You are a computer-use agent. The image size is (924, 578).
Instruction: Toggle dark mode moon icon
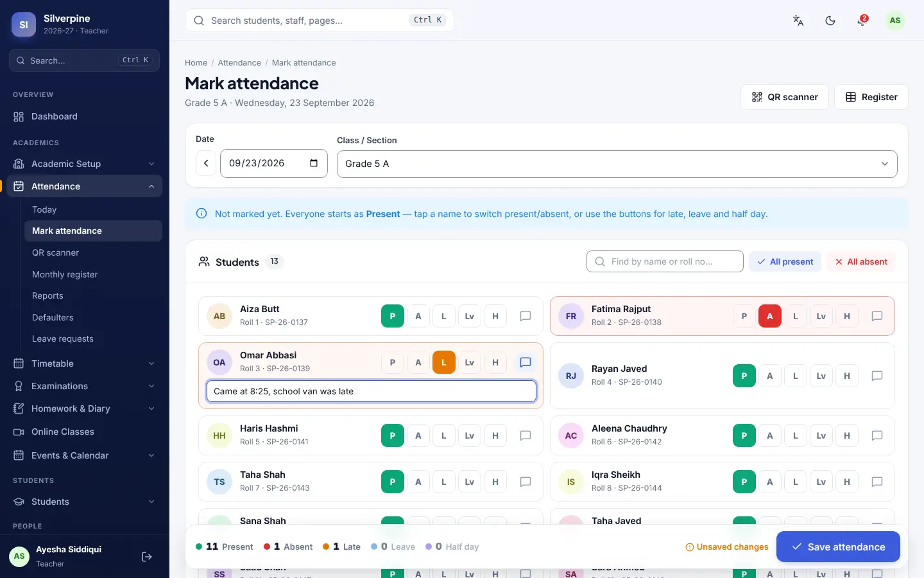point(830,21)
